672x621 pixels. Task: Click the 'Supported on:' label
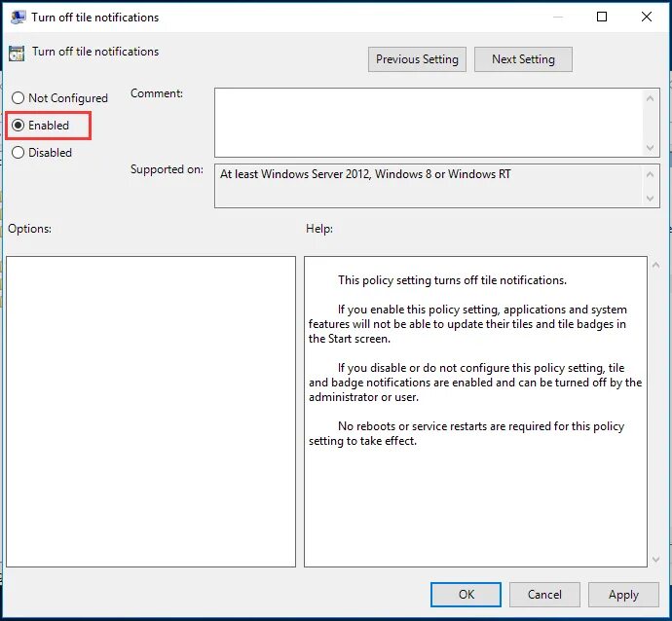pos(167,169)
